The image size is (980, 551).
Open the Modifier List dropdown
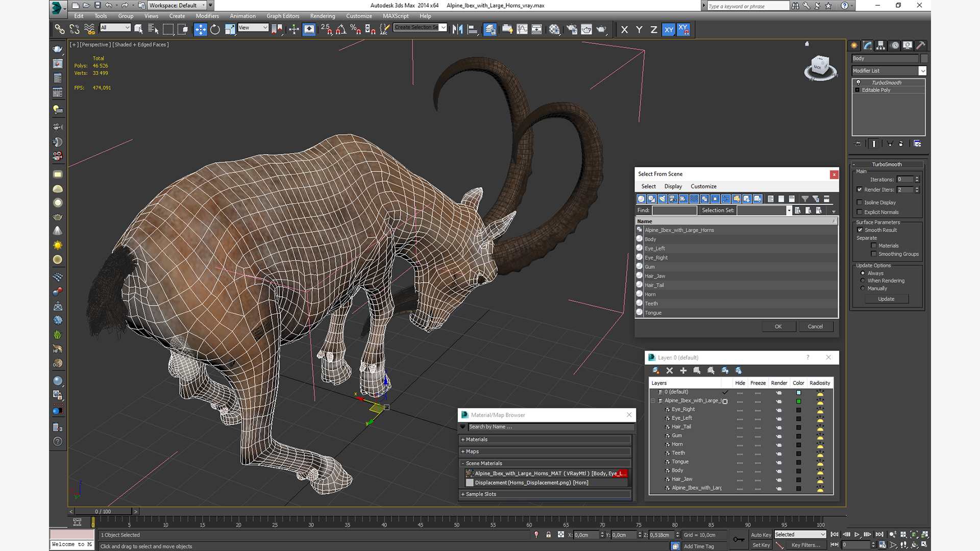tap(889, 71)
